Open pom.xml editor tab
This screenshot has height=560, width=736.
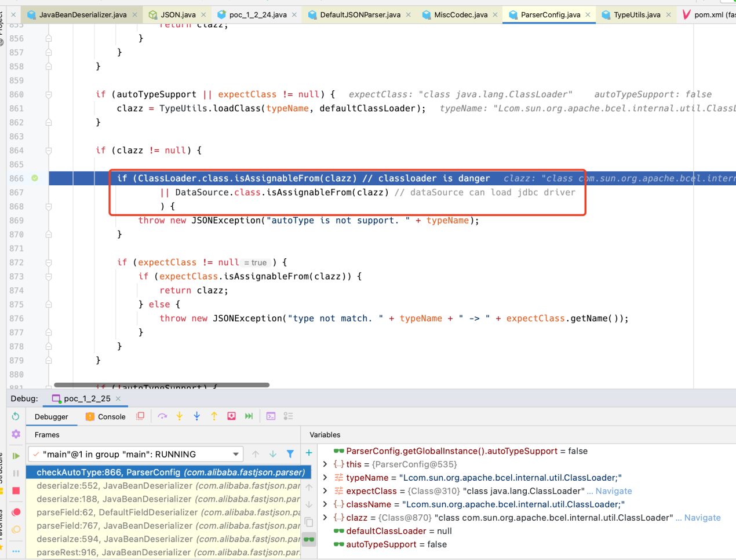tap(708, 14)
